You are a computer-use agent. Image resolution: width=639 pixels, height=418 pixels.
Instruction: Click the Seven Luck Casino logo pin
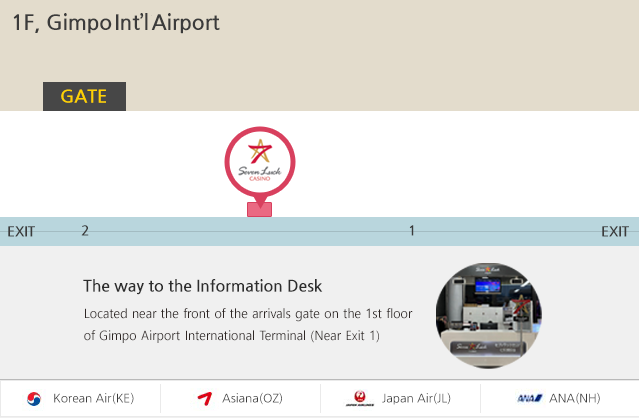click(x=260, y=163)
